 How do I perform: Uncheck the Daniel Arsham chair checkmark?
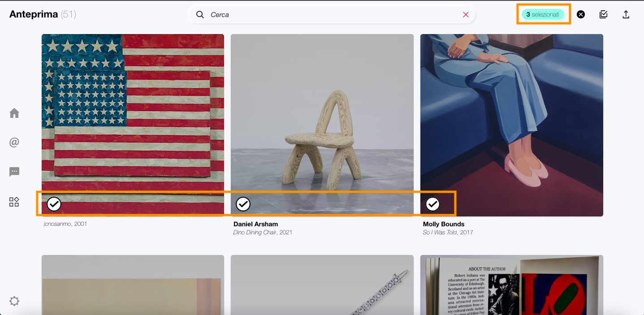coord(243,204)
